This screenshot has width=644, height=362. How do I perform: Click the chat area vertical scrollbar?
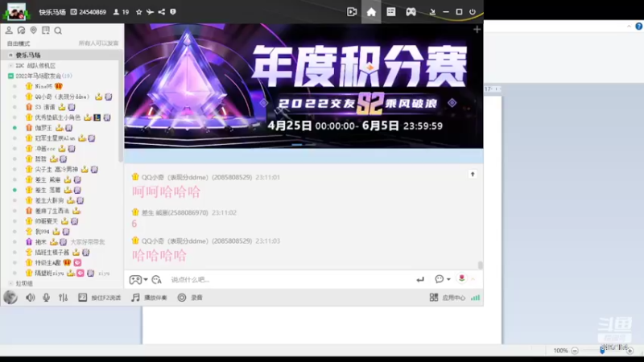(480, 265)
